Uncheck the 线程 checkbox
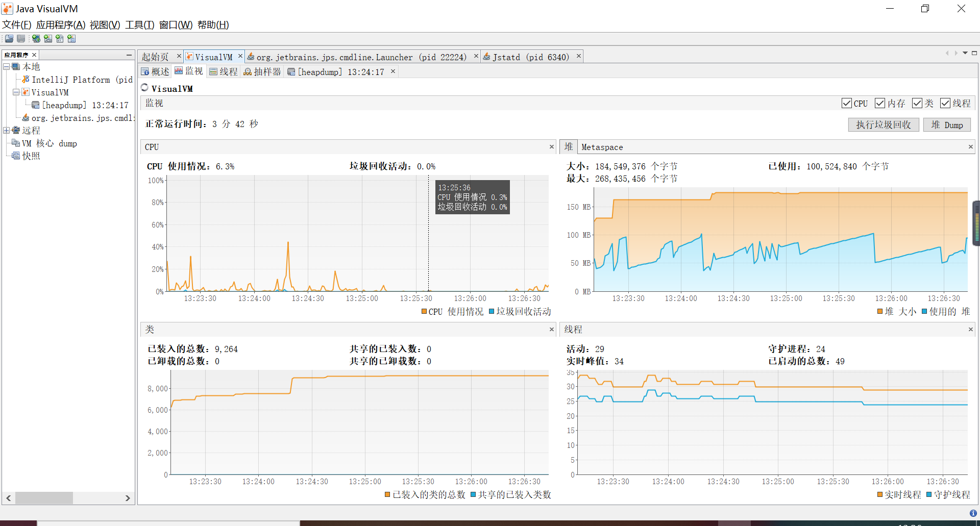Viewport: 980px width, 526px height. click(945, 103)
